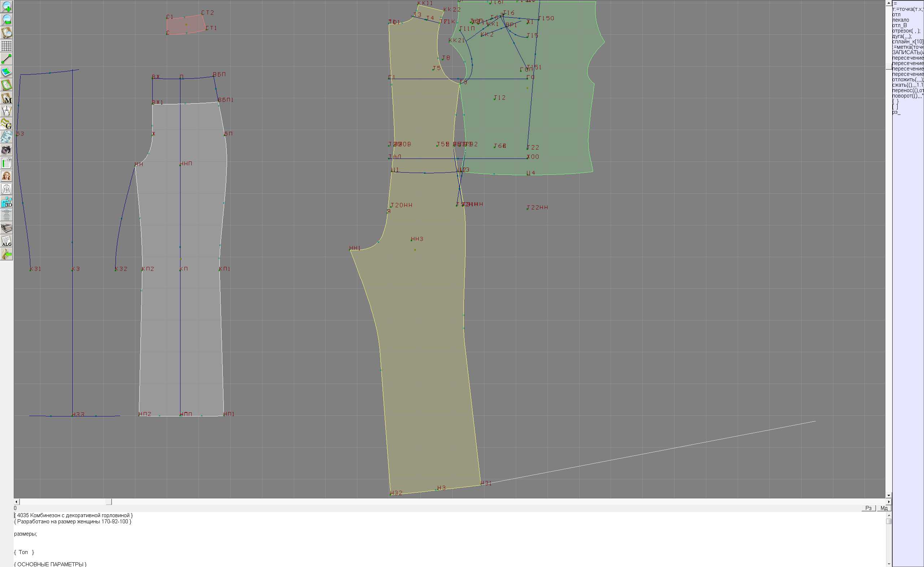Click the camera snapshot icon
This screenshot has height=567, width=924.
click(6, 150)
